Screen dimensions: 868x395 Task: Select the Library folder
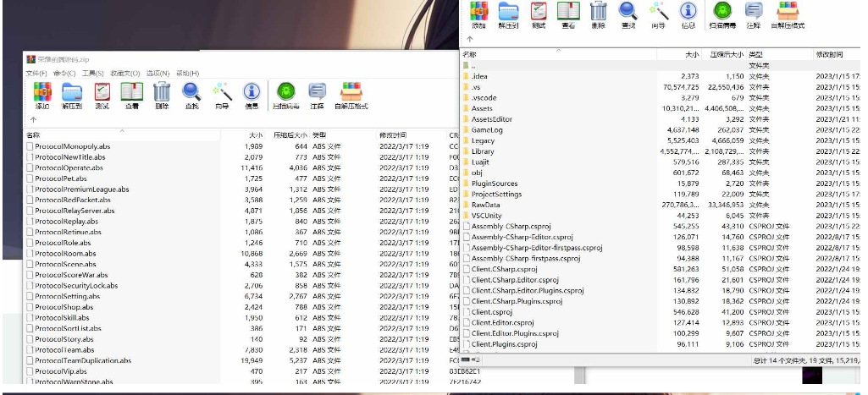(483, 151)
